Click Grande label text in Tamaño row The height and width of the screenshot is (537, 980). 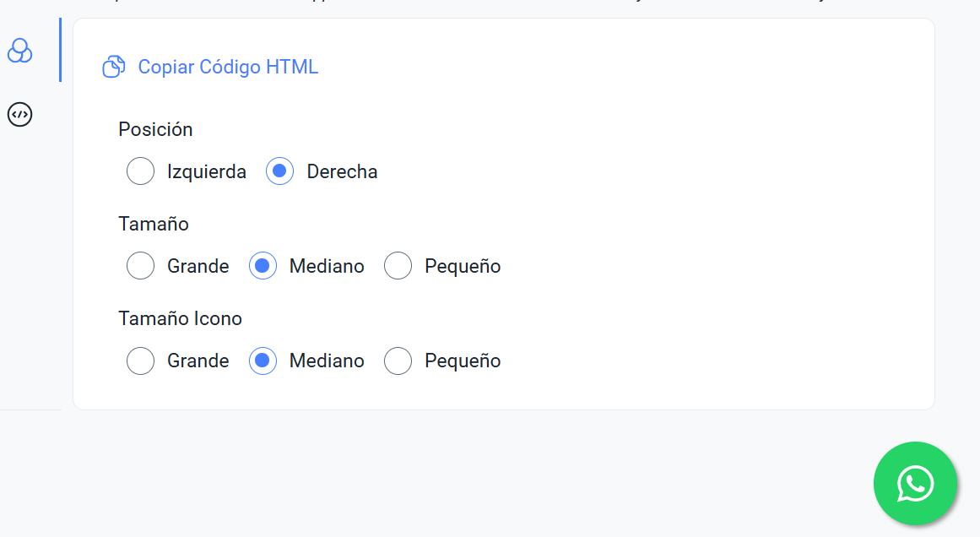198,266
